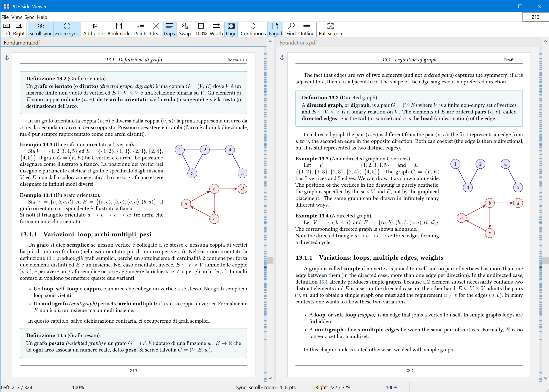Open the Sync menu
The width and height of the screenshot is (549, 392).
(29, 17)
